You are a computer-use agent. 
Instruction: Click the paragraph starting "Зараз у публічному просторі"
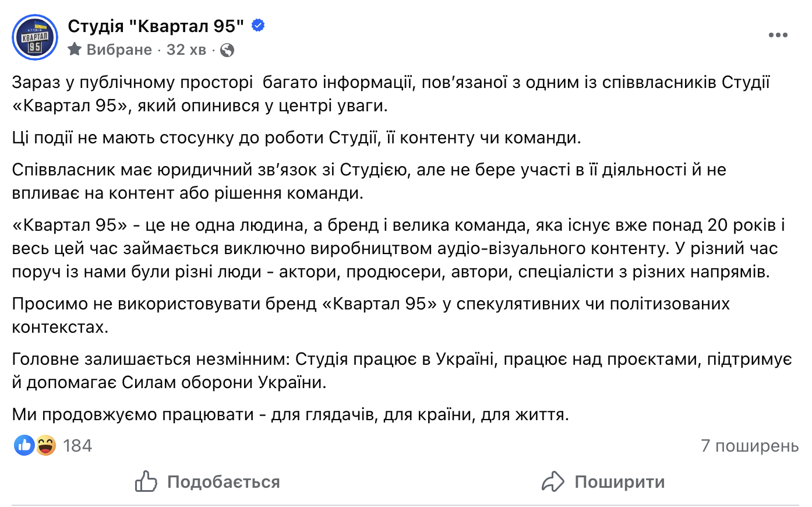coord(390,94)
